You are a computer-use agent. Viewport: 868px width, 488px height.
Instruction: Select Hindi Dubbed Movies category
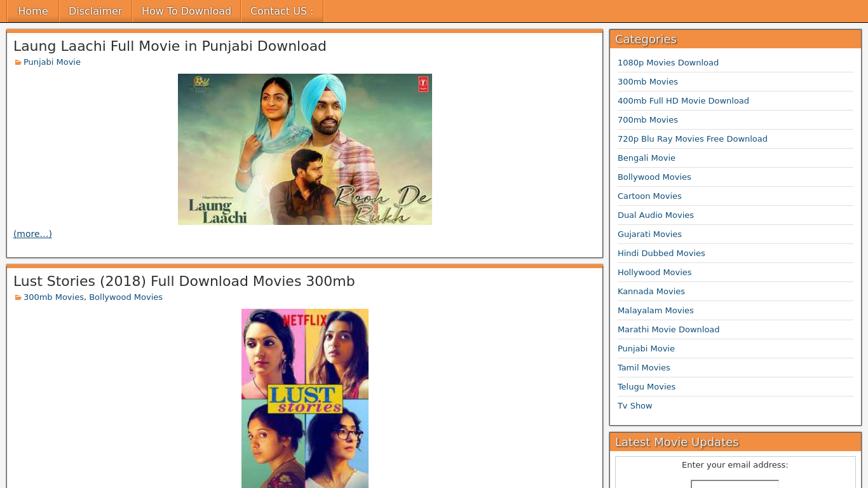click(661, 253)
